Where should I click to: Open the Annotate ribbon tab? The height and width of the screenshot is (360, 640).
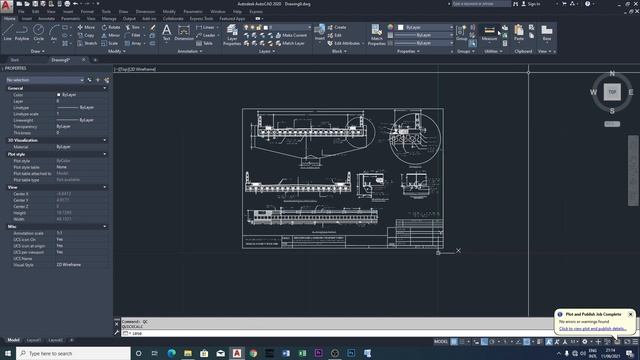[x=46, y=19]
